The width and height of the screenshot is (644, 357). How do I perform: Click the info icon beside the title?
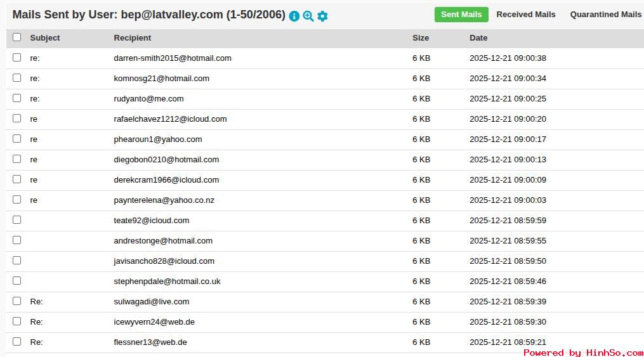pyautogui.click(x=294, y=16)
